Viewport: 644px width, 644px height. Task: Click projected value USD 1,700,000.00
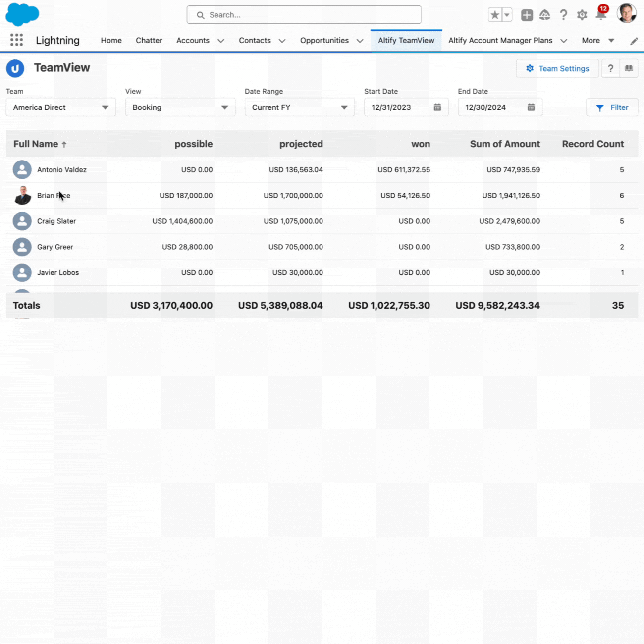(x=293, y=195)
